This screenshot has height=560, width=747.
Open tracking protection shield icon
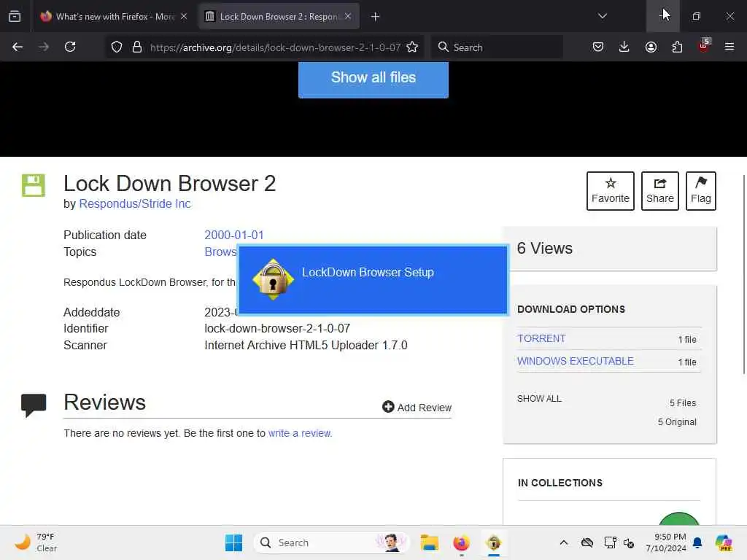pyautogui.click(x=117, y=47)
